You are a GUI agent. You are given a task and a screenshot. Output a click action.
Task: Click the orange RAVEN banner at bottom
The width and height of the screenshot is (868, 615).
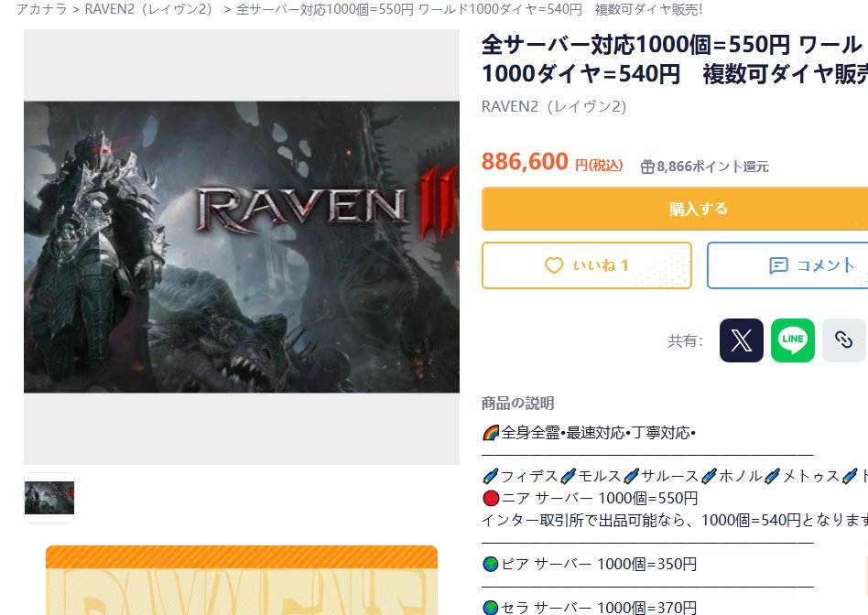(242, 580)
